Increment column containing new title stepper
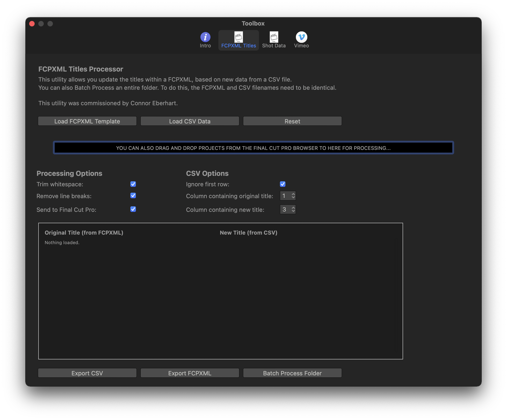The height and width of the screenshot is (420, 507). [293, 207]
